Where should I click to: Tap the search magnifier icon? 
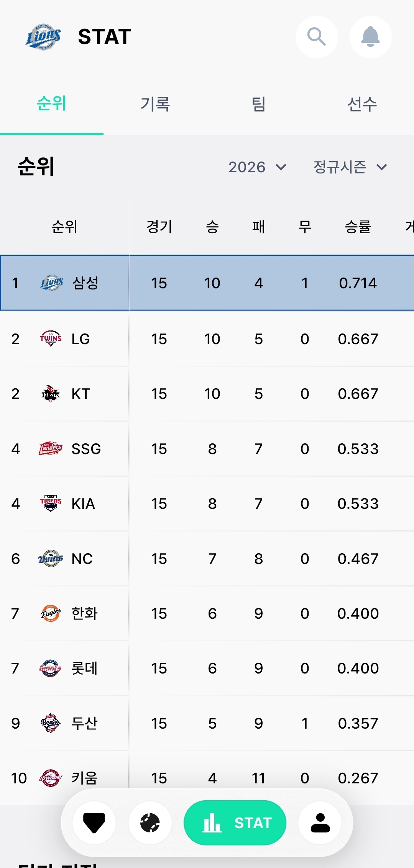(317, 37)
